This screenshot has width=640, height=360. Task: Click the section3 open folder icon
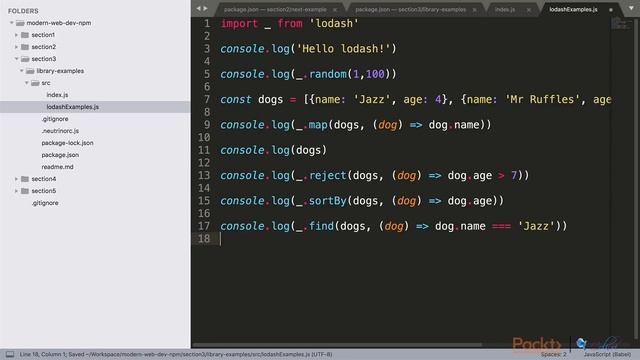click(25, 59)
